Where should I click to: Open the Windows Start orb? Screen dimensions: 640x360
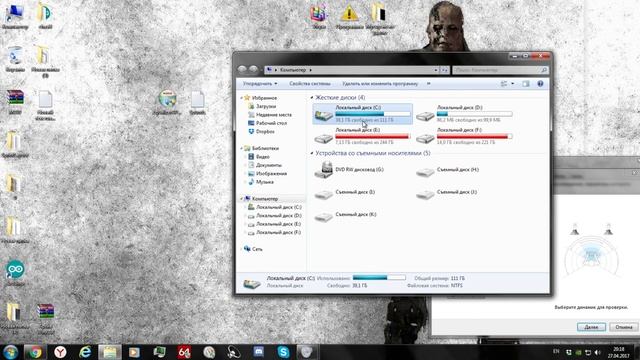click(10, 352)
